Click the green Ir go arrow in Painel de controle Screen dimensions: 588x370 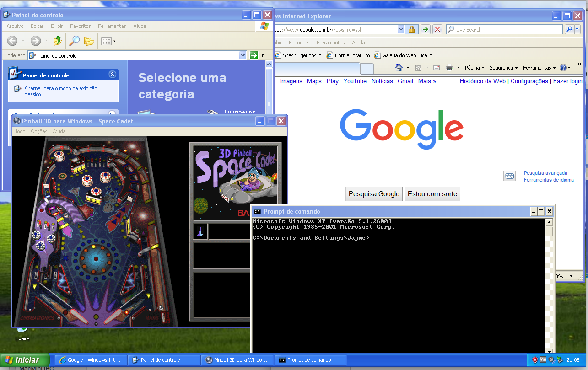point(254,55)
